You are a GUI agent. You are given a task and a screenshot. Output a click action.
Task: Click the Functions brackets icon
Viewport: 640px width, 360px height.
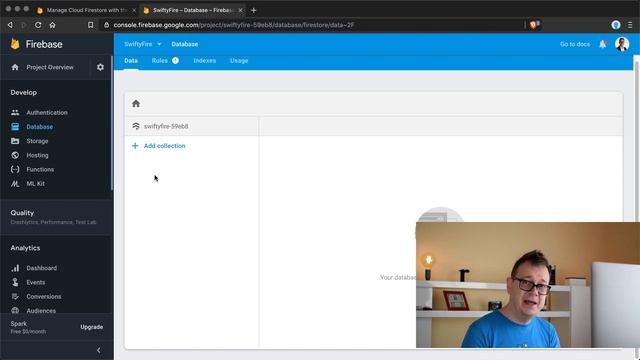pyautogui.click(x=15, y=169)
